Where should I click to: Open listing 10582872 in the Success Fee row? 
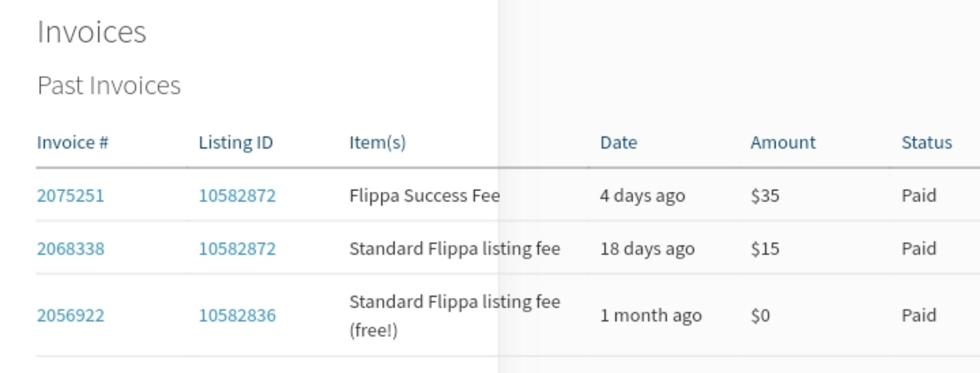pos(237,196)
